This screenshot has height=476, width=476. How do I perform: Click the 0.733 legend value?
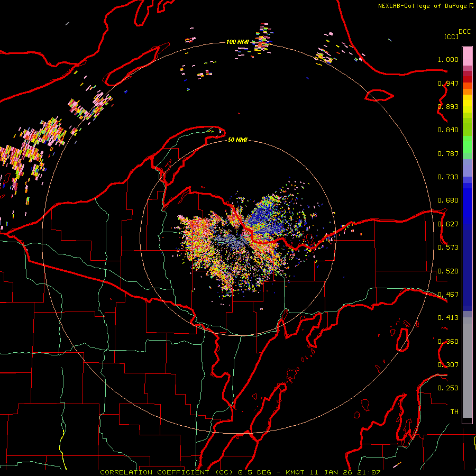click(x=448, y=177)
